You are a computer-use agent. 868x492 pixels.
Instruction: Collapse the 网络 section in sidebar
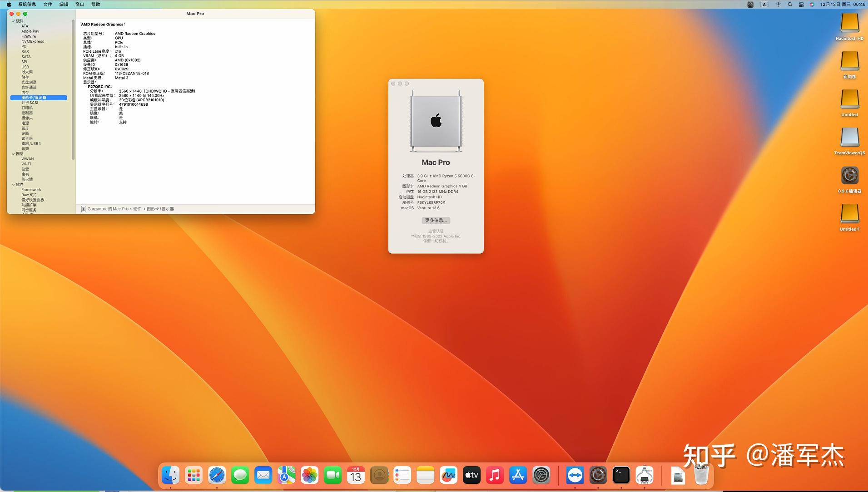pyautogui.click(x=13, y=154)
